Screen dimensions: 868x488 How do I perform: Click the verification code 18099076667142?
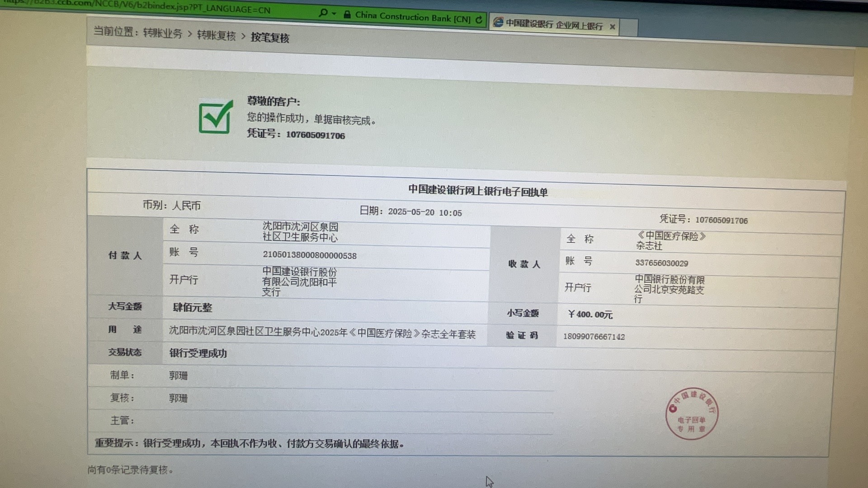pyautogui.click(x=594, y=337)
